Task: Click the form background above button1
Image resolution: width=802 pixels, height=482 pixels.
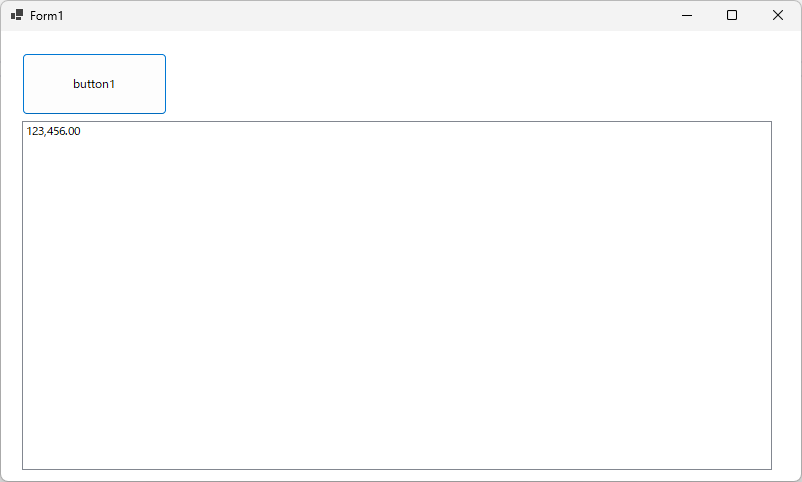Action: (94, 42)
